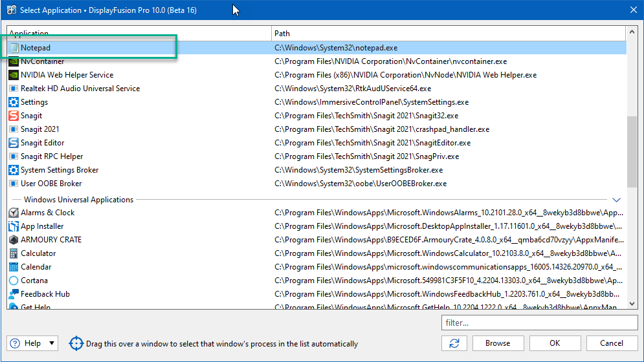
Task: Click the Snagit Editor blue icon
Action: point(14,142)
